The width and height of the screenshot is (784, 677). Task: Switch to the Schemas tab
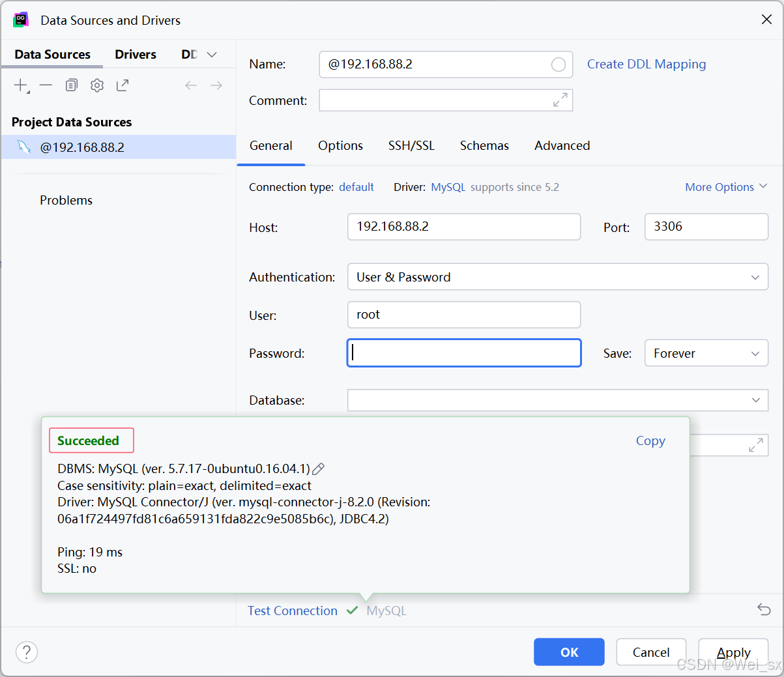[484, 145]
